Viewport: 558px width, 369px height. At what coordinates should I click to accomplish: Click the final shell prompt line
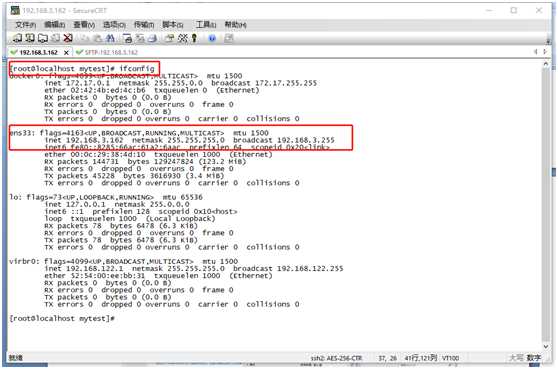(62, 318)
